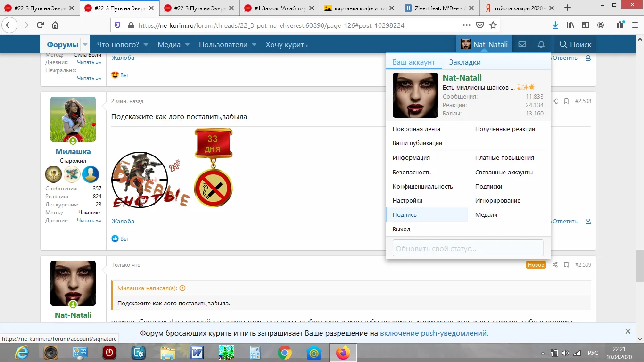Click the Обновить свой статус input field

click(467, 248)
